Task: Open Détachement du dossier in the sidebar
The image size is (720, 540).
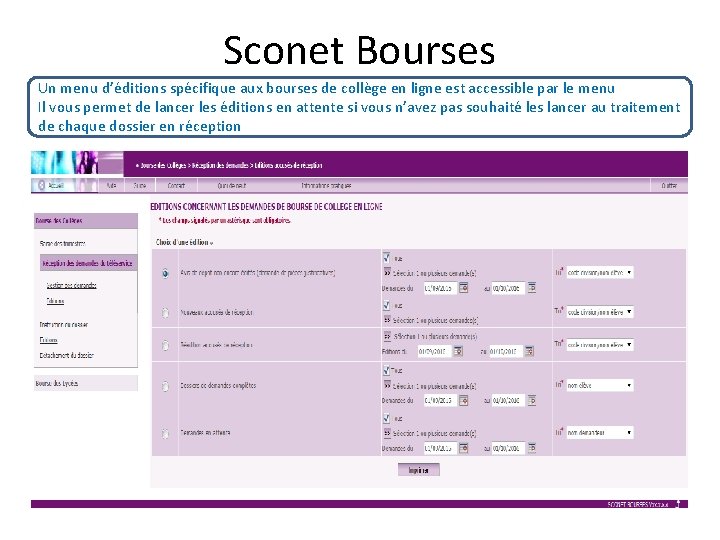Action: click(67, 355)
